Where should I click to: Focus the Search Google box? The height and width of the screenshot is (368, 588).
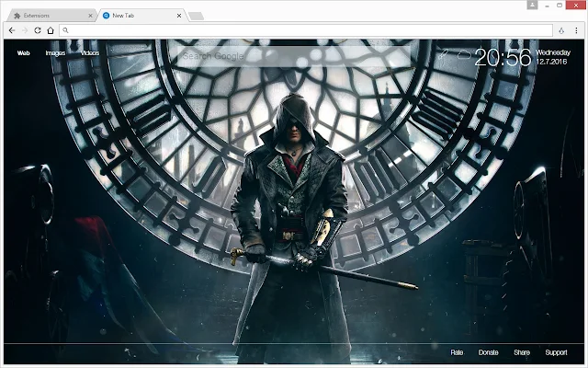294,56
